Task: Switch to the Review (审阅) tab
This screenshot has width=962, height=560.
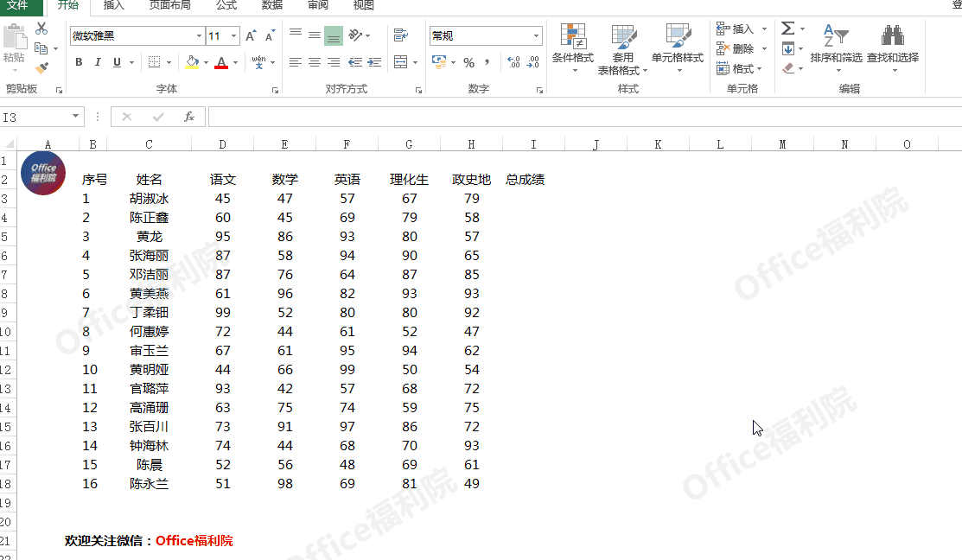Action: click(x=318, y=5)
